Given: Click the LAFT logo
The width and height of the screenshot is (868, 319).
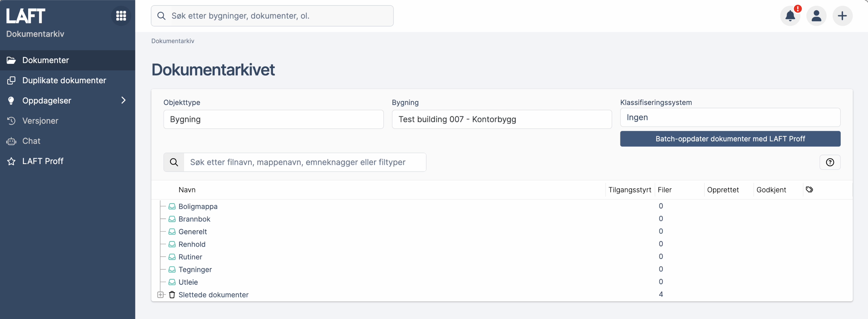Looking at the screenshot, I should (26, 16).
